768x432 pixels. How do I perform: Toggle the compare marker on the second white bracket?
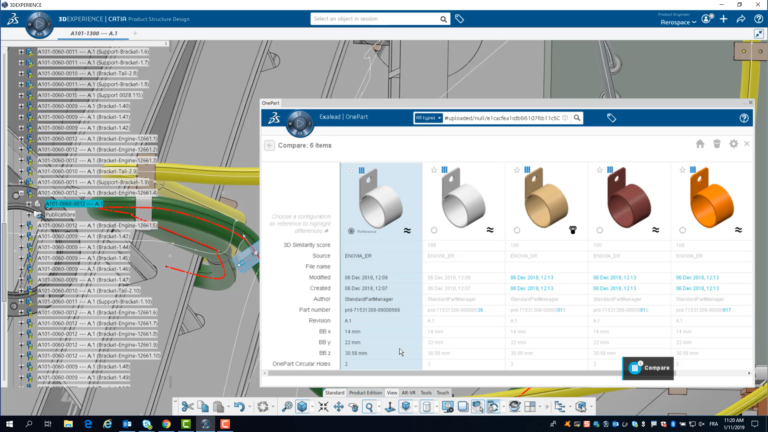click(444, 170)
